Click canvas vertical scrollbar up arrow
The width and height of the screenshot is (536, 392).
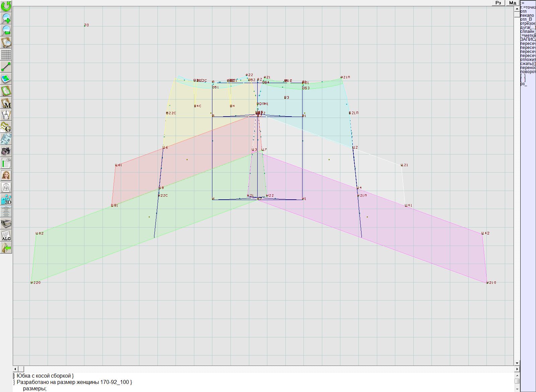[517, 8]
